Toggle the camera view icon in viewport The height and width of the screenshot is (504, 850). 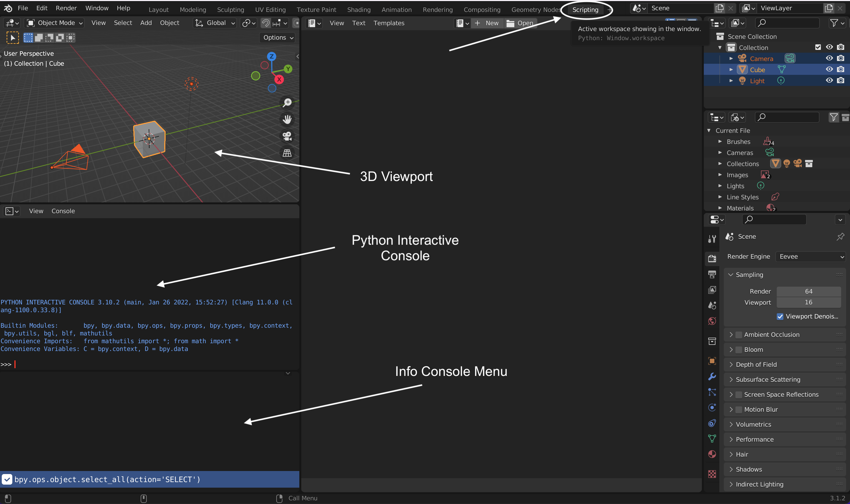tap(287, 136)
